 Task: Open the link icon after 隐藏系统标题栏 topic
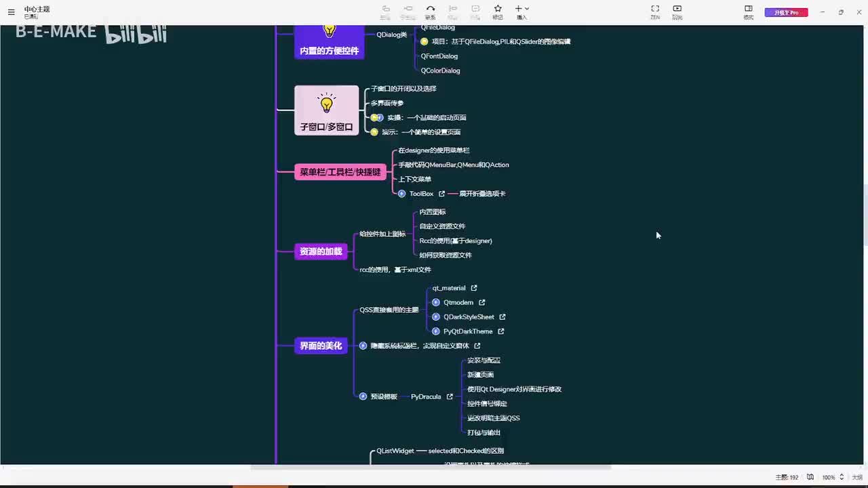477,346
